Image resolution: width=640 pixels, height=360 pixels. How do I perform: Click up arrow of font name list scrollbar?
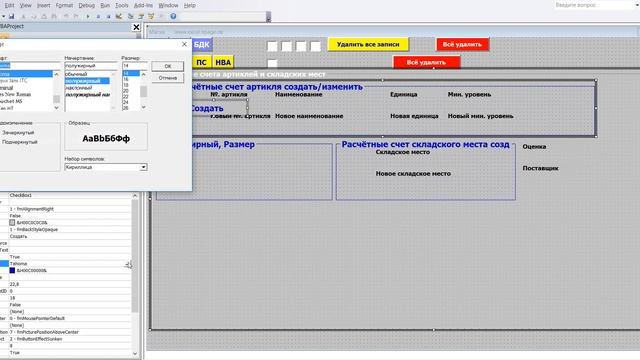(x=56, y=74)
